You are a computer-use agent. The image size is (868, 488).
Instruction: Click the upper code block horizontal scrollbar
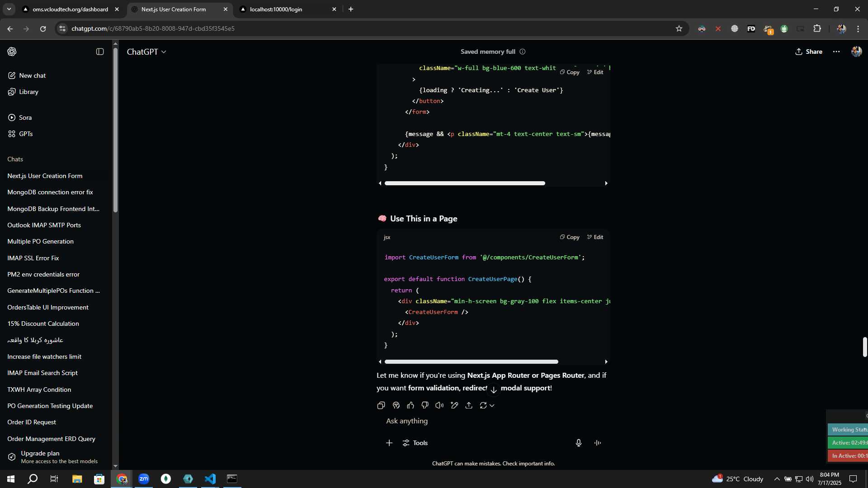pyautogui.click(x=465, y=183)
